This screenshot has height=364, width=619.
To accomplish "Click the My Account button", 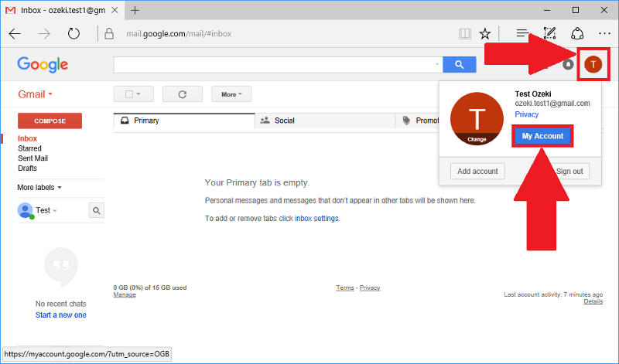I will click(x=542, y=136).
